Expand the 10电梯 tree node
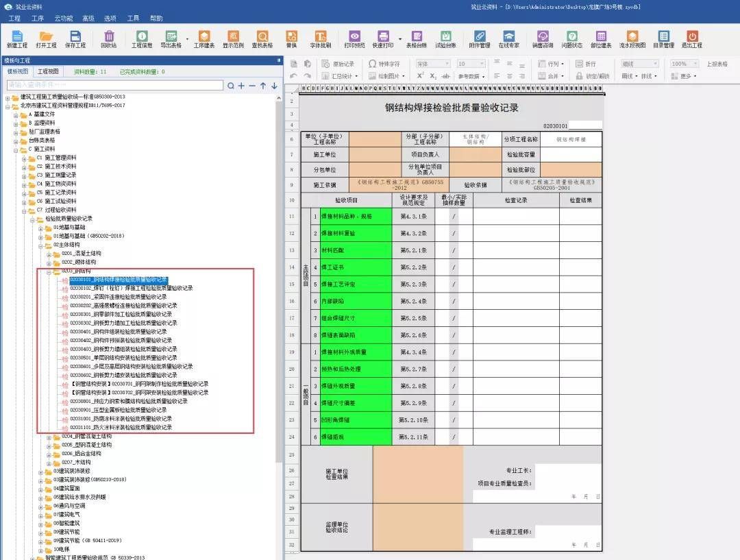This screenshot has width=740, height=560. coord(40,550)
